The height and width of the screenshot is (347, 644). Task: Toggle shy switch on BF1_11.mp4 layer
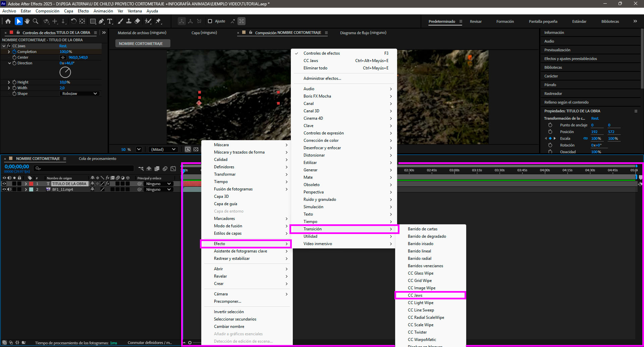pos(92,189)
